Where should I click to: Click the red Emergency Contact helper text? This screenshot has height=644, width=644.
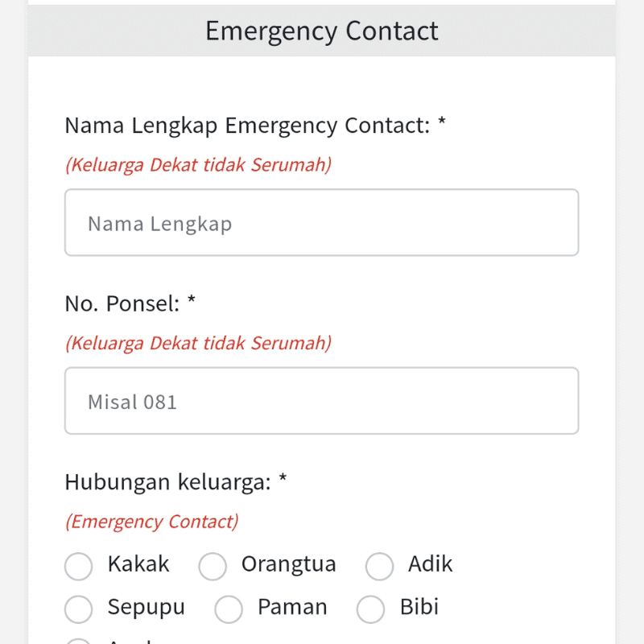(x=151, y=521)
